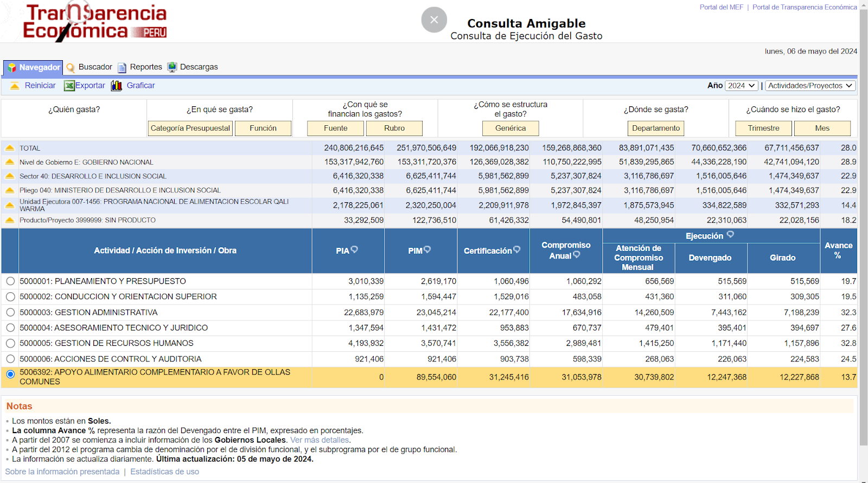Click the PIM column help bubble icon
868x483 pixels.
427,250
